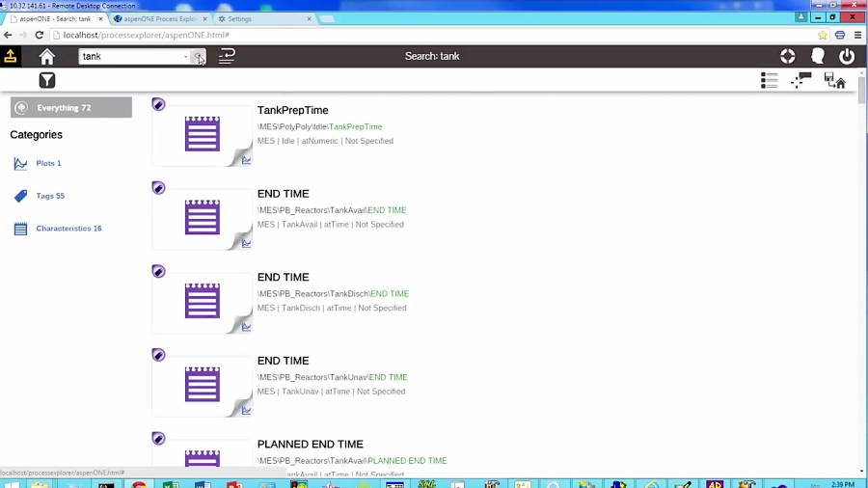Viewport: 868px width, 488px height.
Task: Switch to the Settings browser tab
Action: 260,18
